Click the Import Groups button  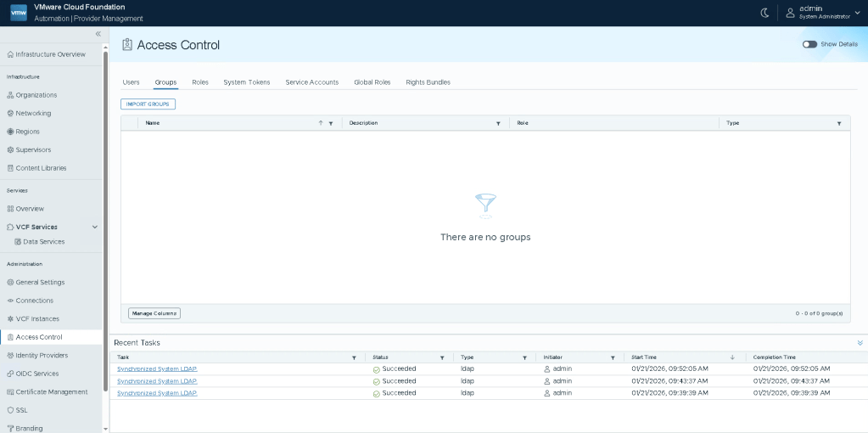(x=148, y=104)
